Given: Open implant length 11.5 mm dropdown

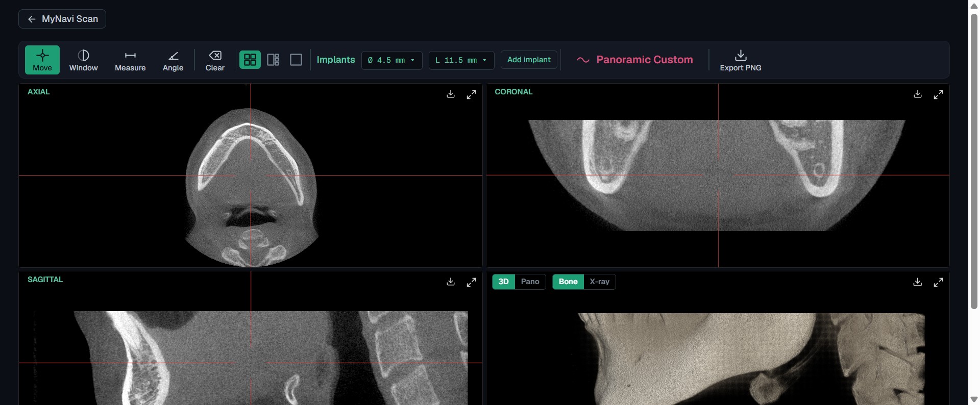Looking at the screenshot, I should coord(461,60).
